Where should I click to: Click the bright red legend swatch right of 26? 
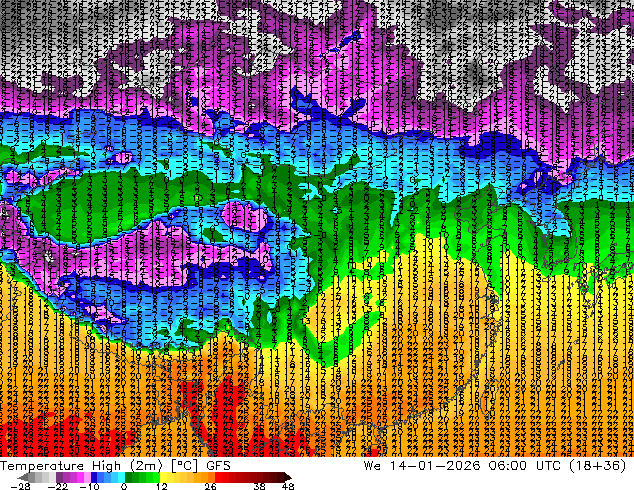tap(218, 477)
